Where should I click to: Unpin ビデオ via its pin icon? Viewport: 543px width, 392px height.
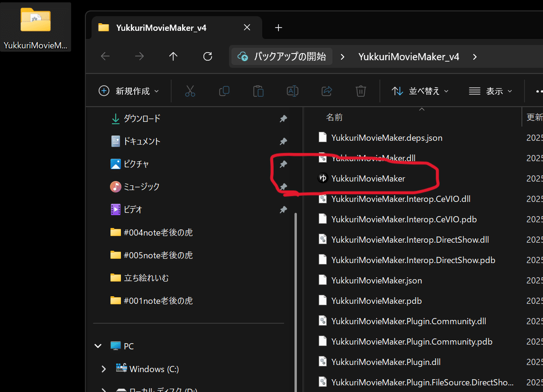click(283, 210)
